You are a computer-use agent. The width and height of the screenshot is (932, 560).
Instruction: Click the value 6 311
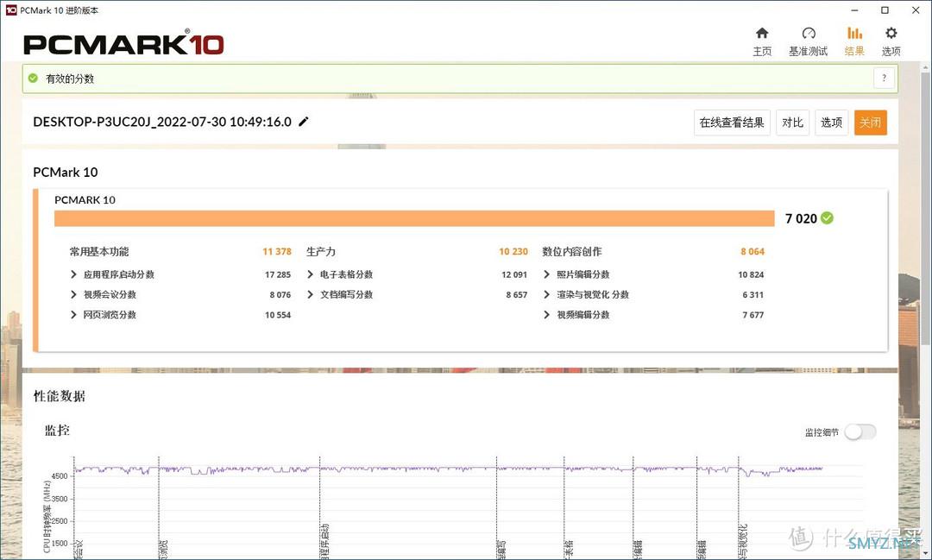click(x=753, y=295)
